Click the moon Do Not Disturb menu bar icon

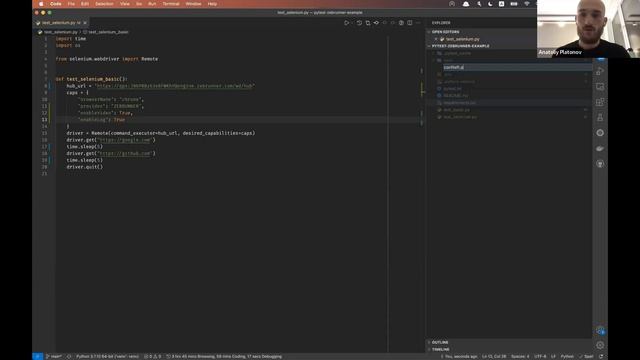[490, 4]
